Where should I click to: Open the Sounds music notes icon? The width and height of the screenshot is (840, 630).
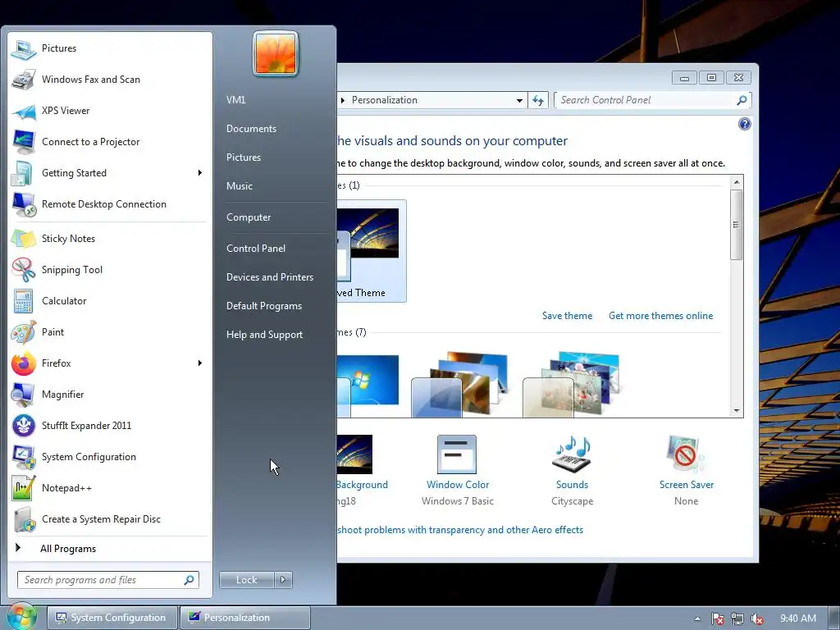(x=572, y=454)
